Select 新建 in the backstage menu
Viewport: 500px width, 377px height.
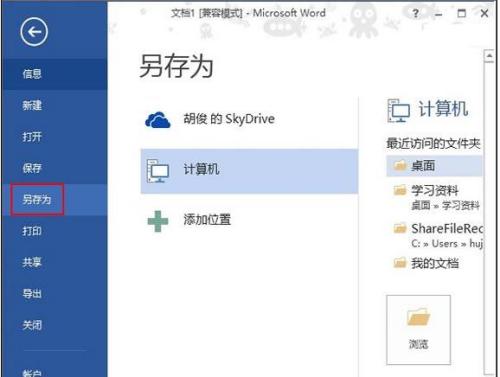(55, 105)
